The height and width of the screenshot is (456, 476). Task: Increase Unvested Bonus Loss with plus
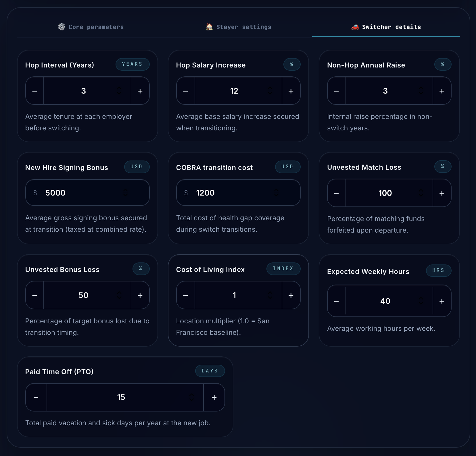tap(140, 295)
